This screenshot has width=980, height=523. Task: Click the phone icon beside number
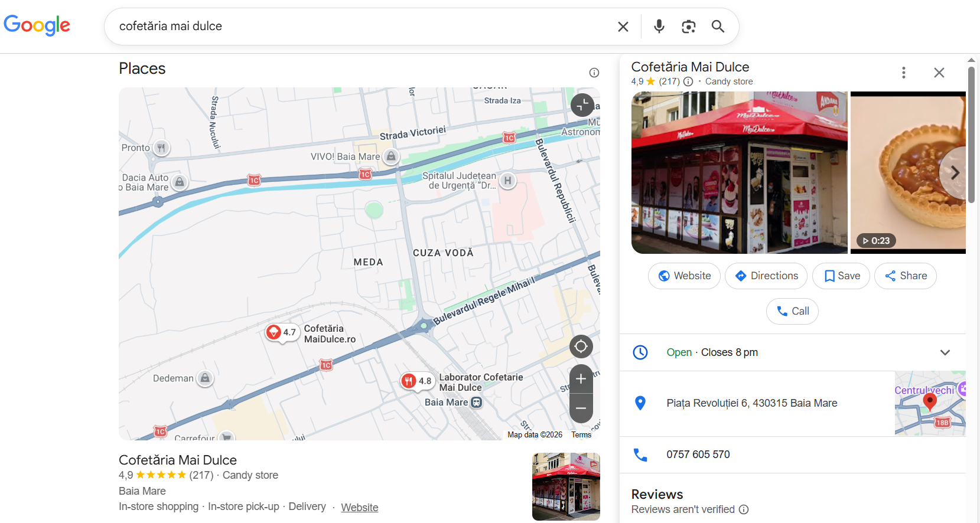point(640,455)
